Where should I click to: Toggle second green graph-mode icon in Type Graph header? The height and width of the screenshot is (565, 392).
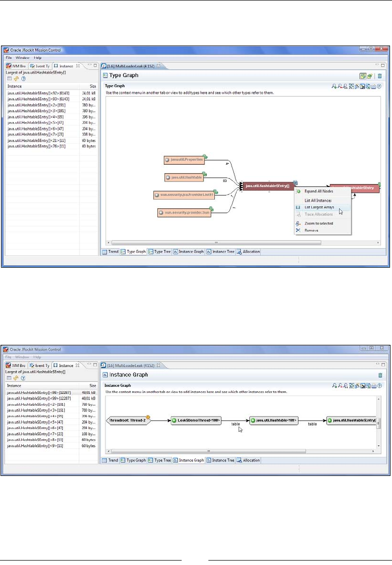[x=370, y=76]
